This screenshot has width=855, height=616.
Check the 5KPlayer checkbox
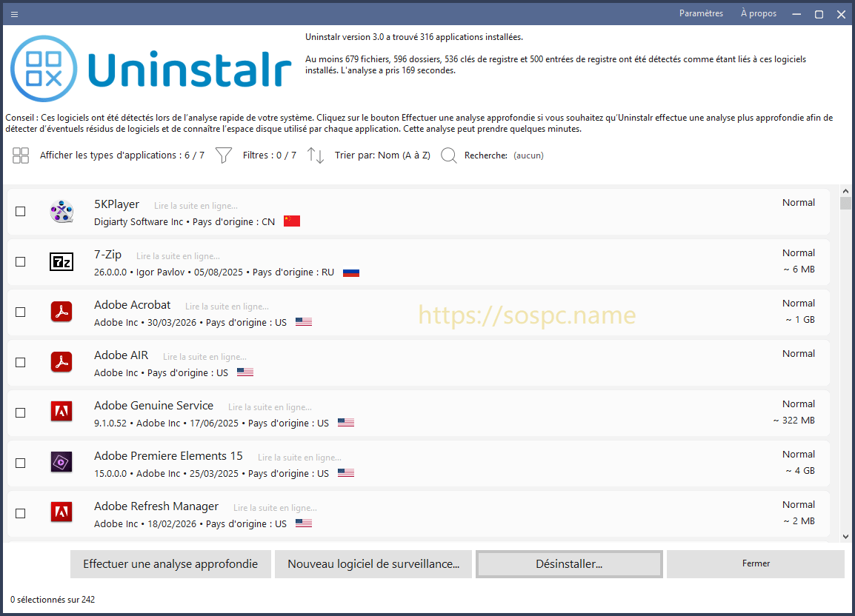click(21, 212)
